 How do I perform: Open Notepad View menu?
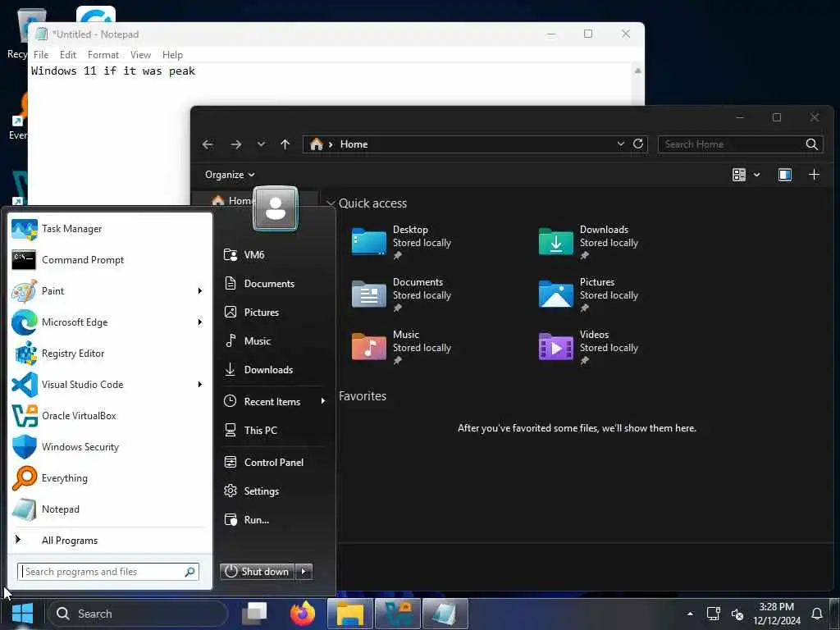[140, 55]
